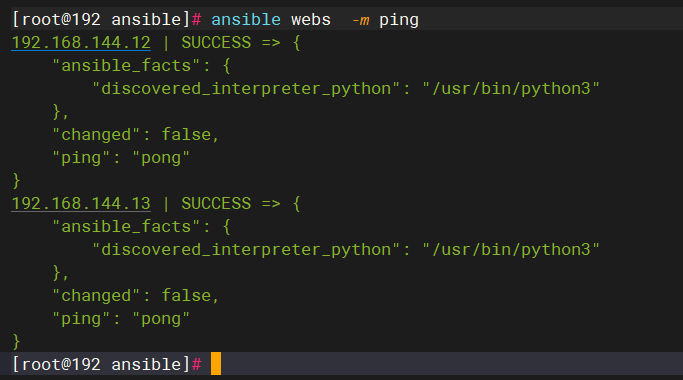Click second "pong" response value
683x380 pixels.
pyautogui.click(x=161, y=319)
